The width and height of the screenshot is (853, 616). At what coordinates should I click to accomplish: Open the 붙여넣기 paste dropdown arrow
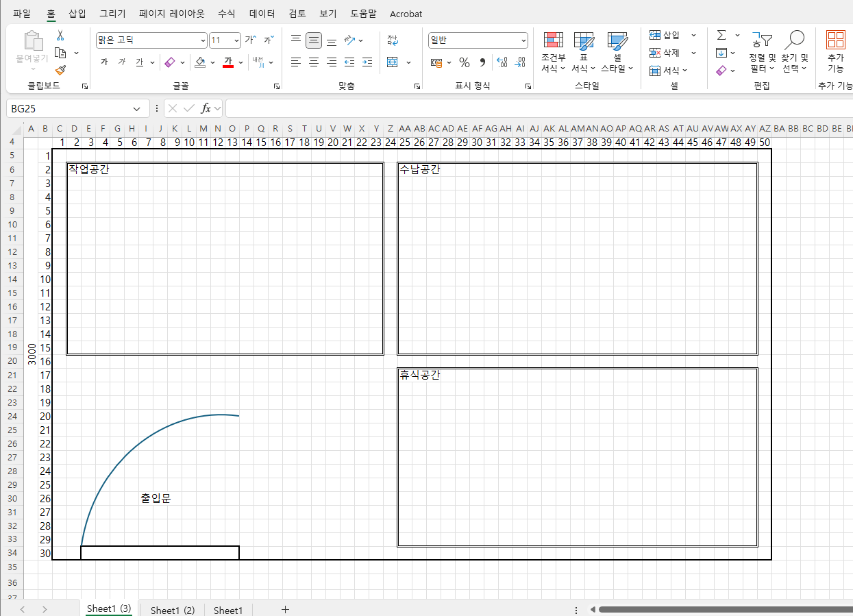tap(32, 69)
